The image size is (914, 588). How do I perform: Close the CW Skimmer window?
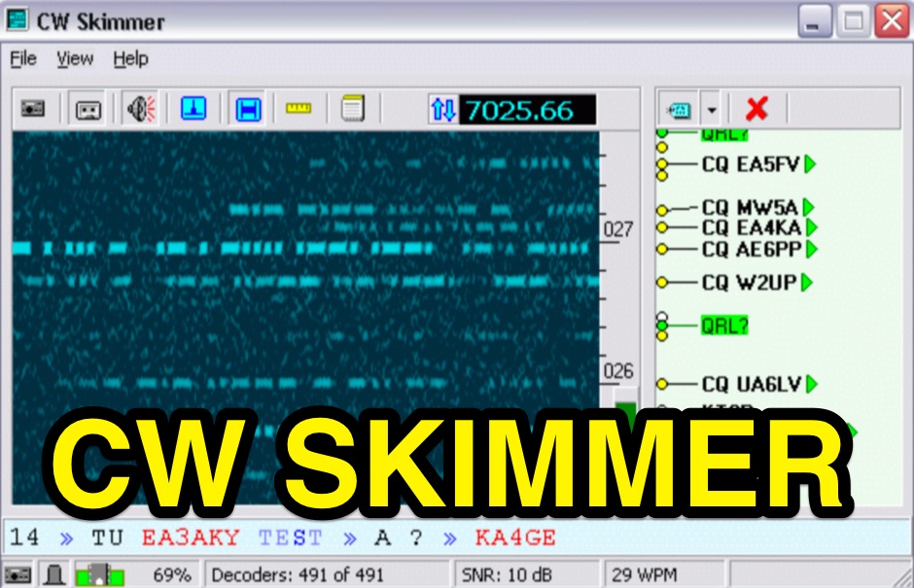pyautogui.click(x=893, y=21)
